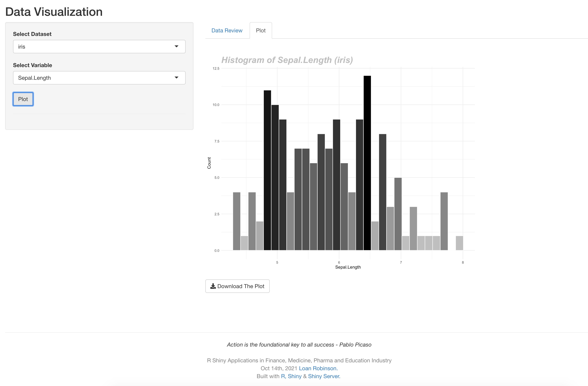Click the Sepal.Length variable field
Viewport: 588px width, 386px height.
click(x=94, y=78)
